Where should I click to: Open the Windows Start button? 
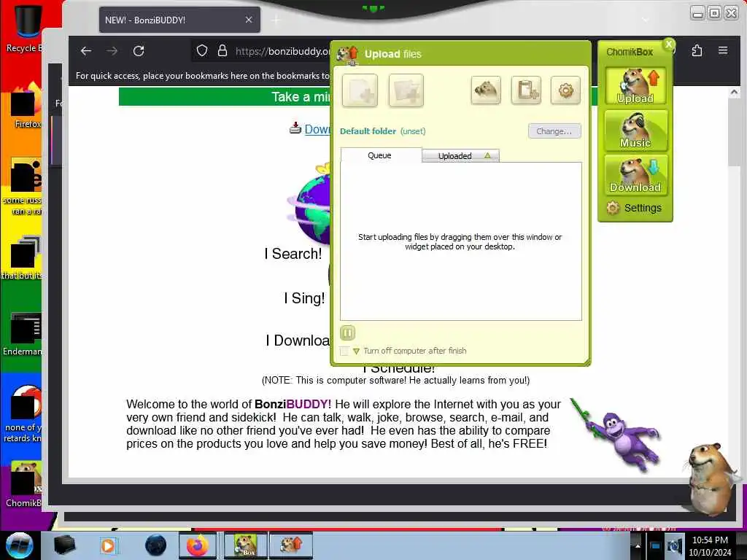point(19,545)
